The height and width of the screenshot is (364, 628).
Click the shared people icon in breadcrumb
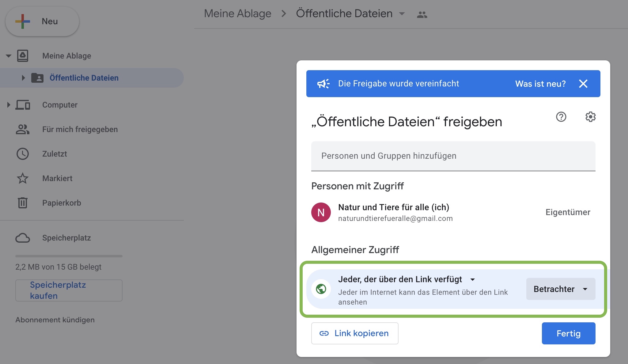pyautogui.click(x=422, y=14)
